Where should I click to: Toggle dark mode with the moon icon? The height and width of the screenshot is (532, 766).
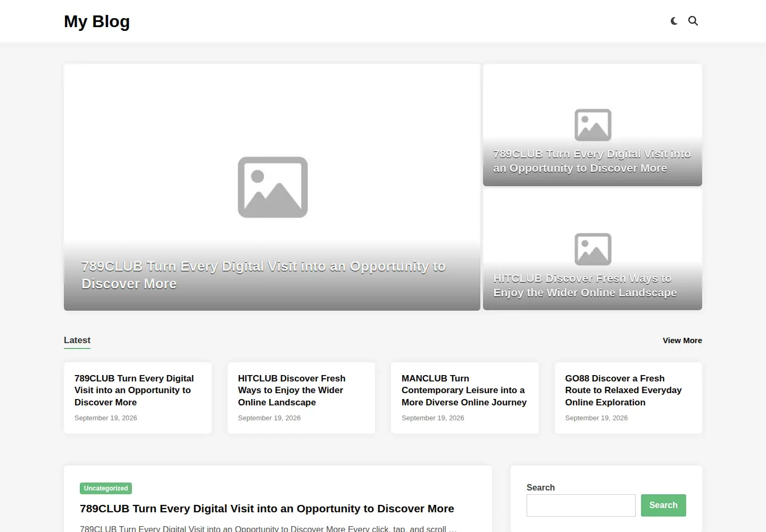674,21
